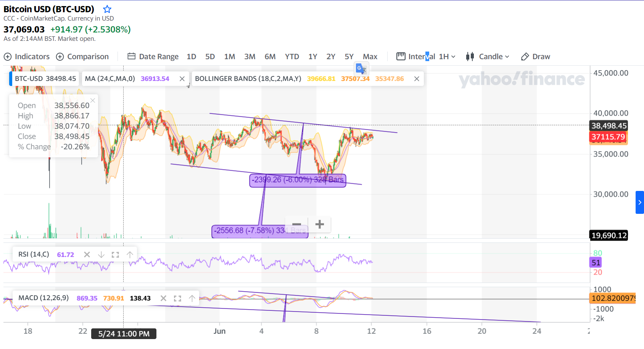
Task: Move the MACD panel up
Action: pos(192,298)
